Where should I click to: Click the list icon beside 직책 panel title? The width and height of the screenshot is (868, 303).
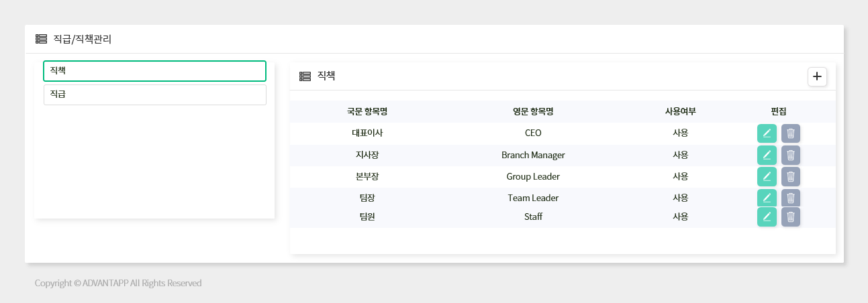[305, 76]
